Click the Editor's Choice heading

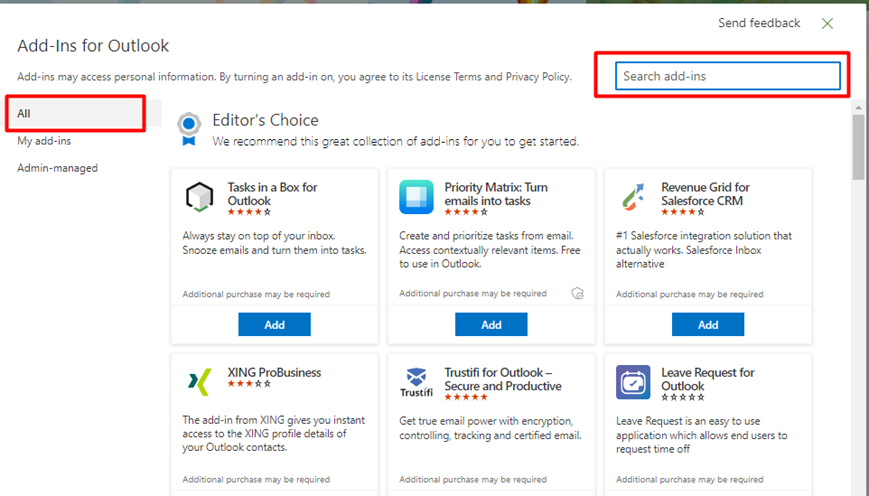tap(265, 120)
